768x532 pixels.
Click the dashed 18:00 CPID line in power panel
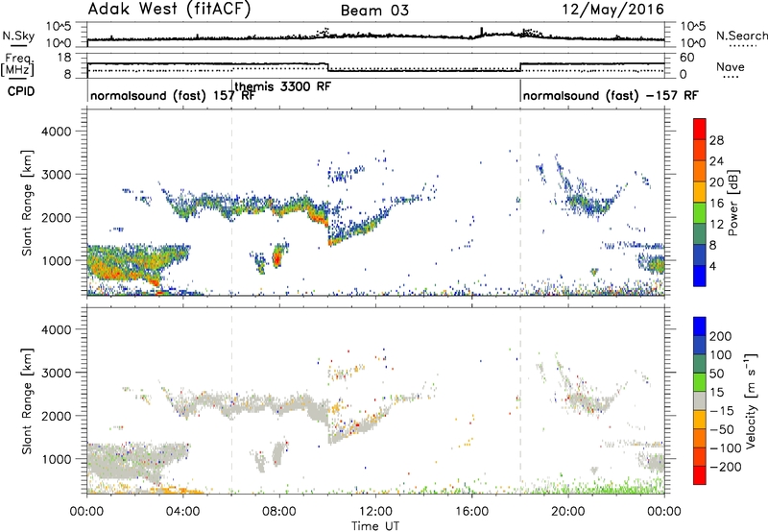(520, 203)
